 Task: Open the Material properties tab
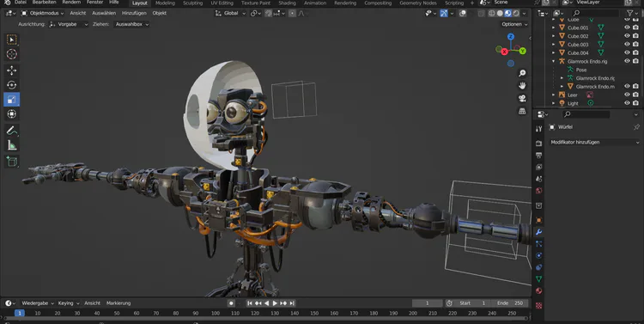click(x=539, y=291)
